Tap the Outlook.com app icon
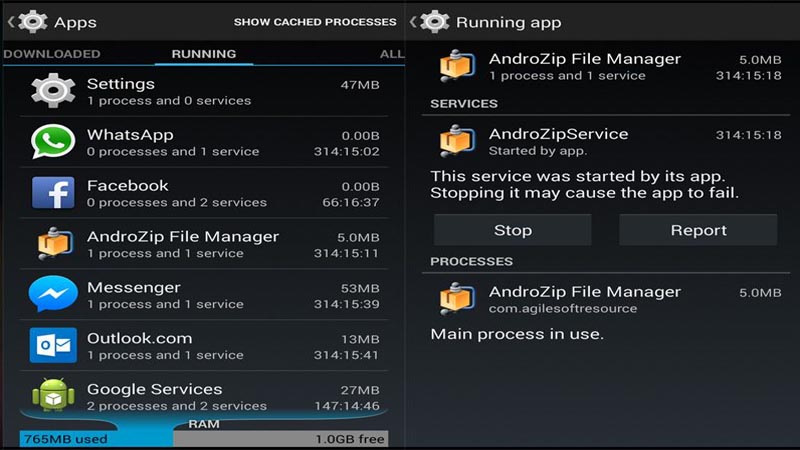 pyautogui.click(x=53, y=347)
